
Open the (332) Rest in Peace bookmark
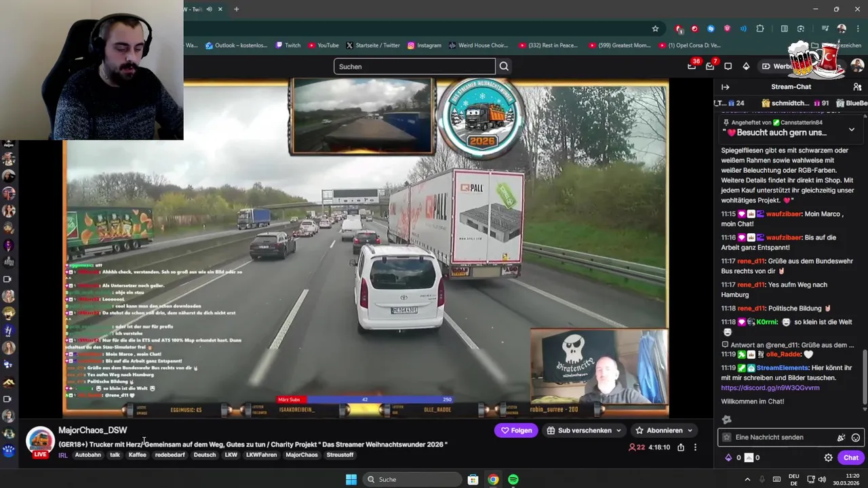pos(549,45)
